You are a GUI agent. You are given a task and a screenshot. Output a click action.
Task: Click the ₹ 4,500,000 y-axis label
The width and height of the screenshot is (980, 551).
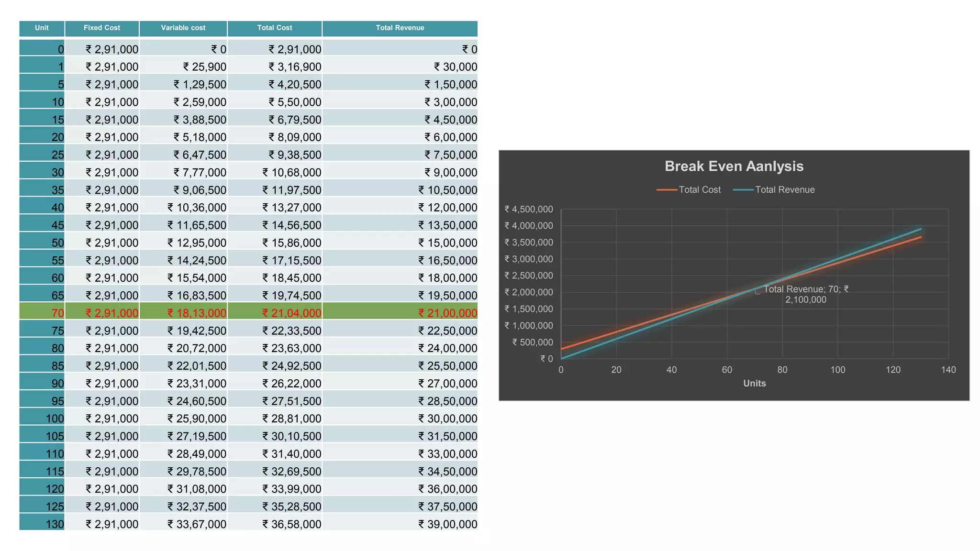pyautogui.click(x=529, y=209)
